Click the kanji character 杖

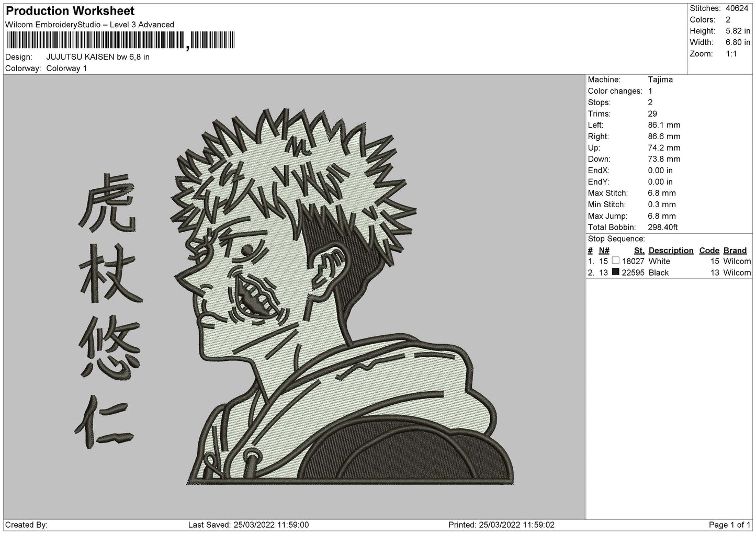click(x=108, y=274)
